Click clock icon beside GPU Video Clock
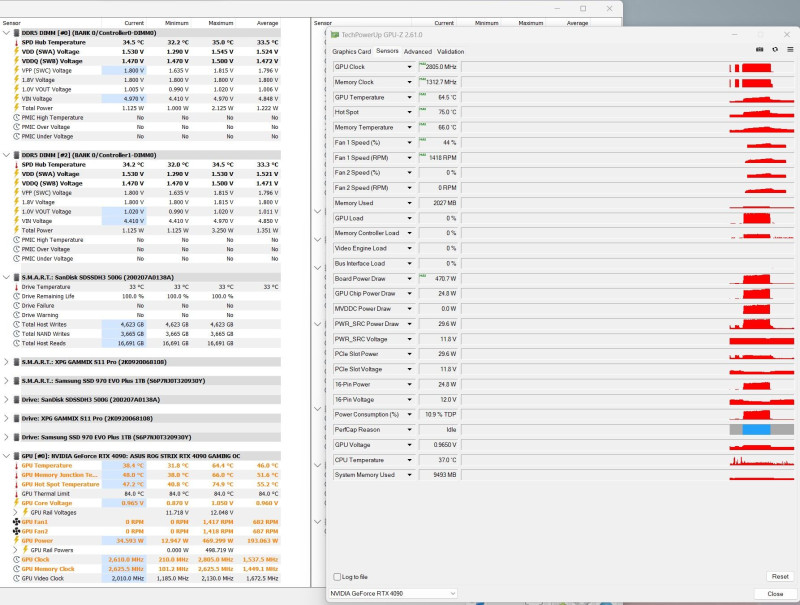 click(16, 578)
